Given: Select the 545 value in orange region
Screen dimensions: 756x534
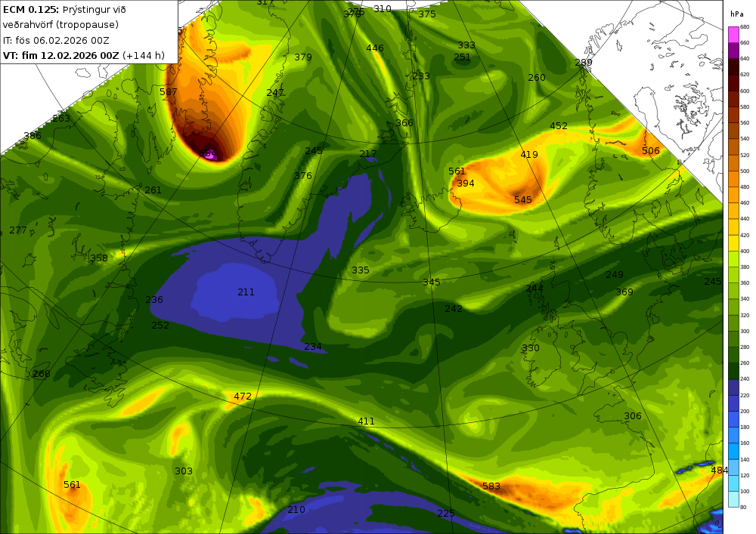Looking at the screenshot, I should point(523,199).
